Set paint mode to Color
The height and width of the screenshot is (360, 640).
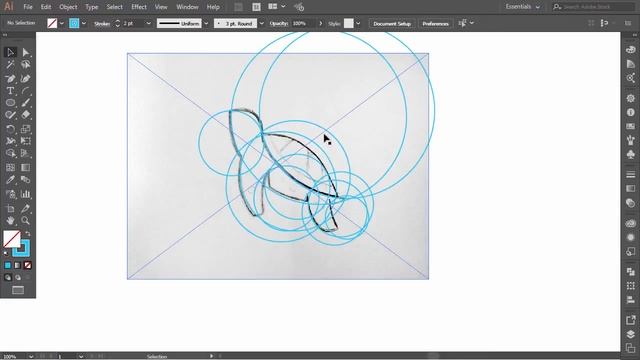pos(8,266)
